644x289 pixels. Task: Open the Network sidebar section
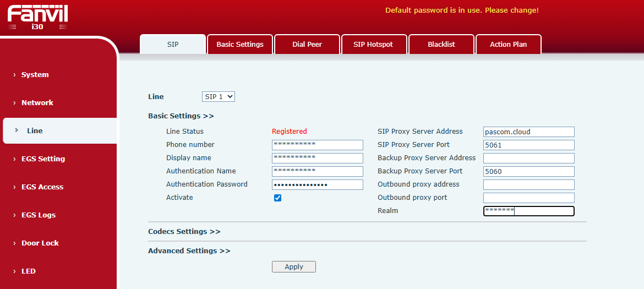coord(37,103)
